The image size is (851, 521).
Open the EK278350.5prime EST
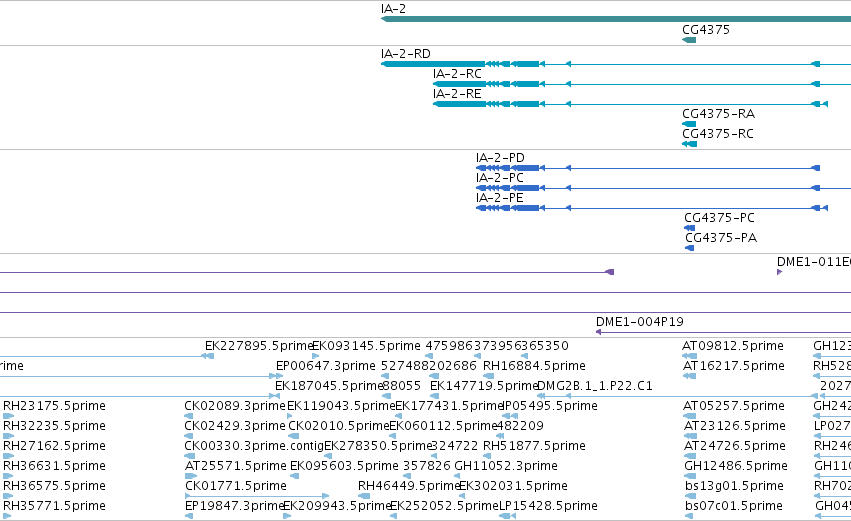click(378, 447)
